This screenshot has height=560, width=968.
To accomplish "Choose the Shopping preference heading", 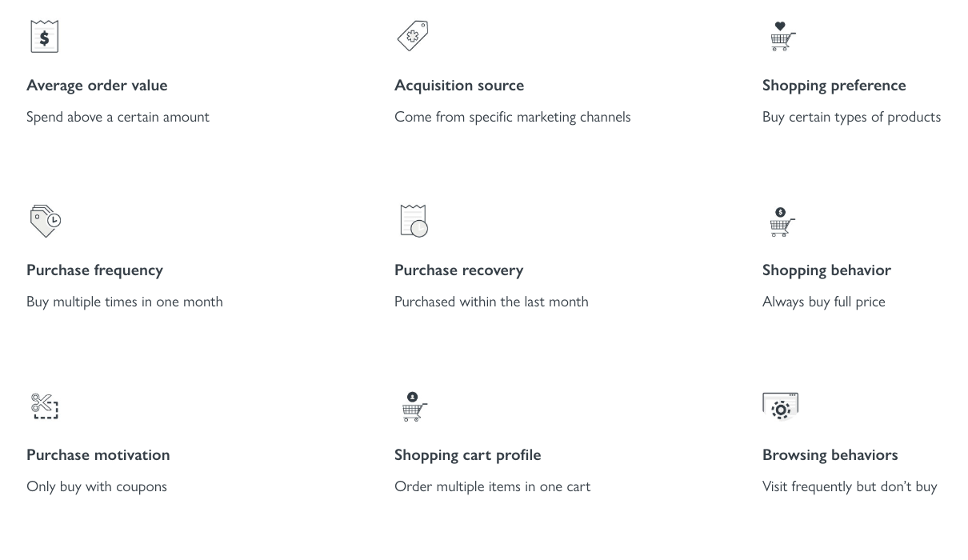I will [834, 86].
